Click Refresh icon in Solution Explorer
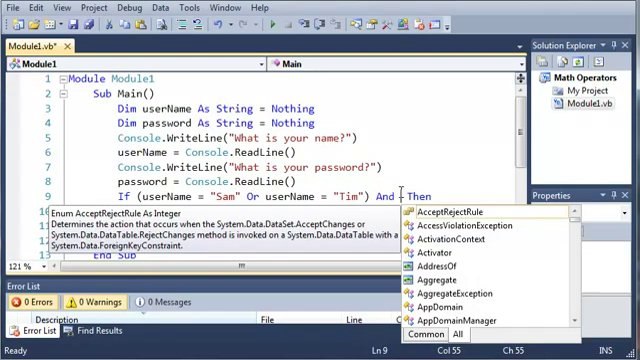 point(578,62)
